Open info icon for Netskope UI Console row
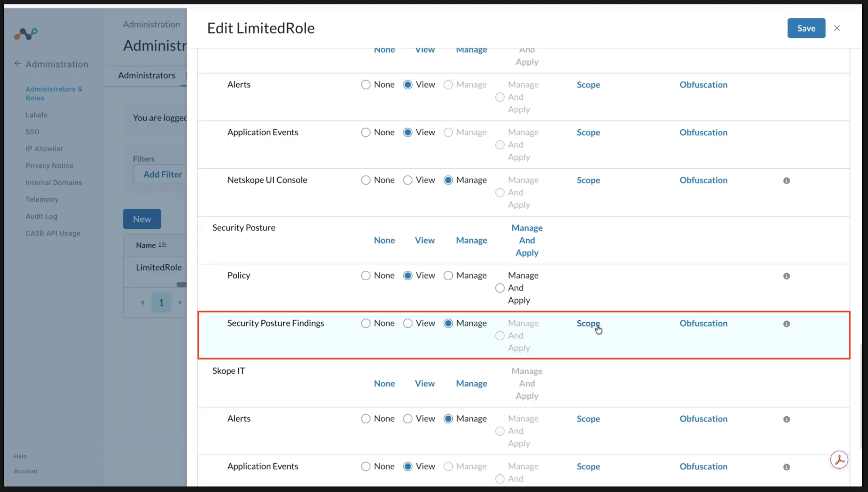The height and width of the screenshot is (492, 868). (787, 181)
